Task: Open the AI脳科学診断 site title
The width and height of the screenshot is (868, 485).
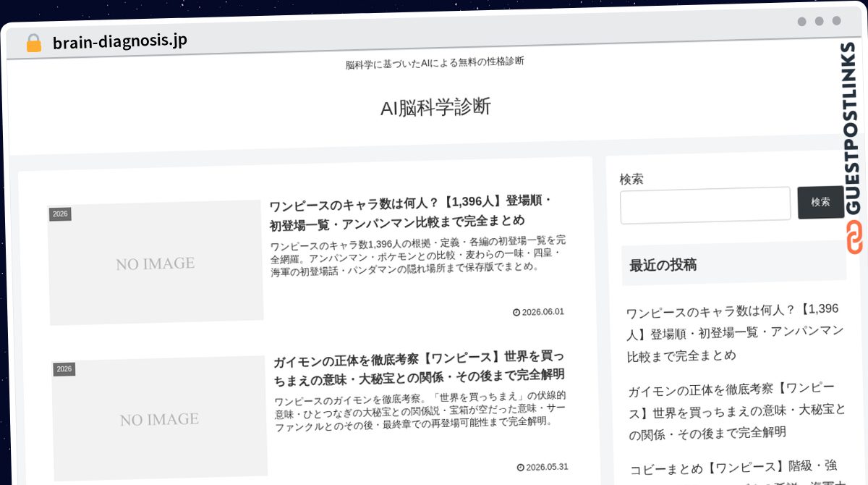Action: [435, 107]
